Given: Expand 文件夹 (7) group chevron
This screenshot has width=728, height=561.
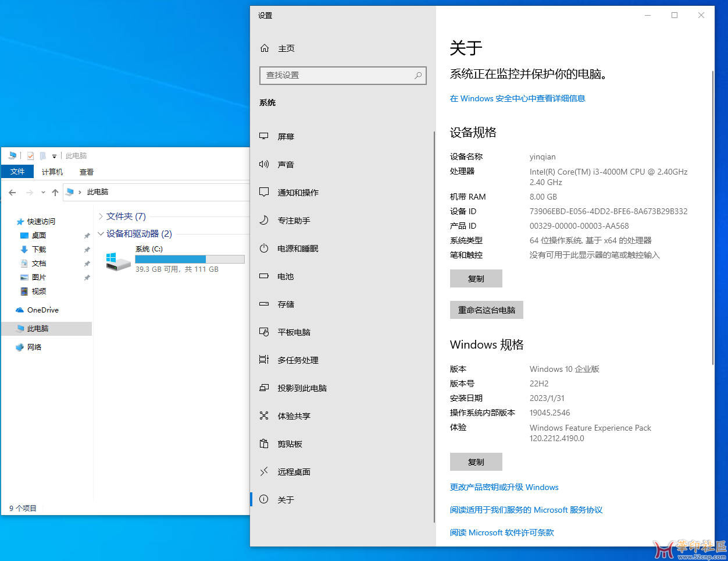Looking at the screenshot, I should tap(101, 216).
